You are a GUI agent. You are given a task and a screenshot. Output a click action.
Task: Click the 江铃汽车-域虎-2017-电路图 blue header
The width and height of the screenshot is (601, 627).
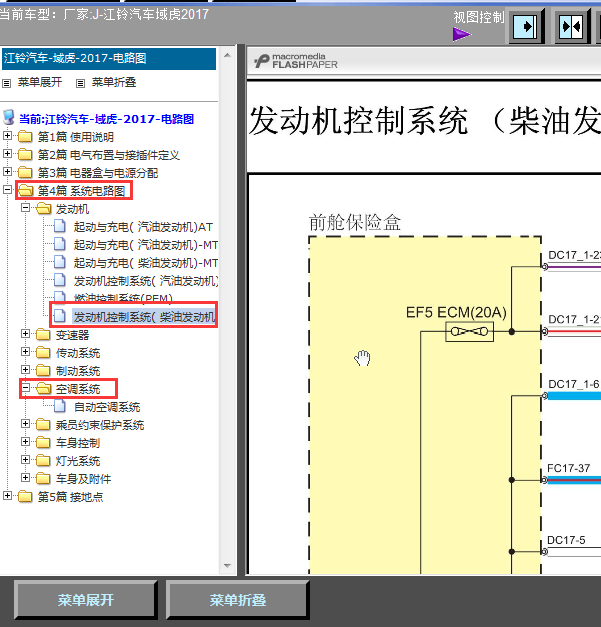pos(109,58)
